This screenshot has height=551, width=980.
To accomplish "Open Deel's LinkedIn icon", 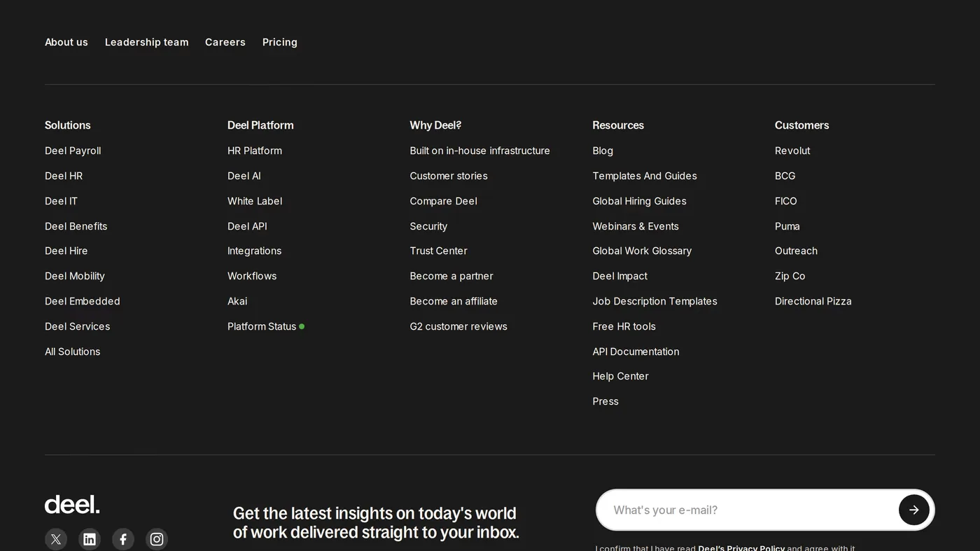I will coord(90,539).
